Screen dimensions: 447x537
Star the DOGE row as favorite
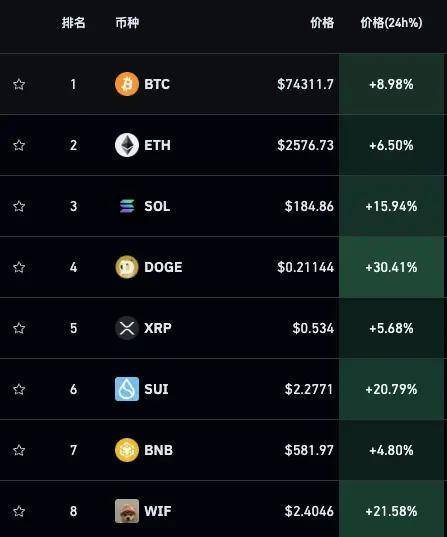(19, 267)
